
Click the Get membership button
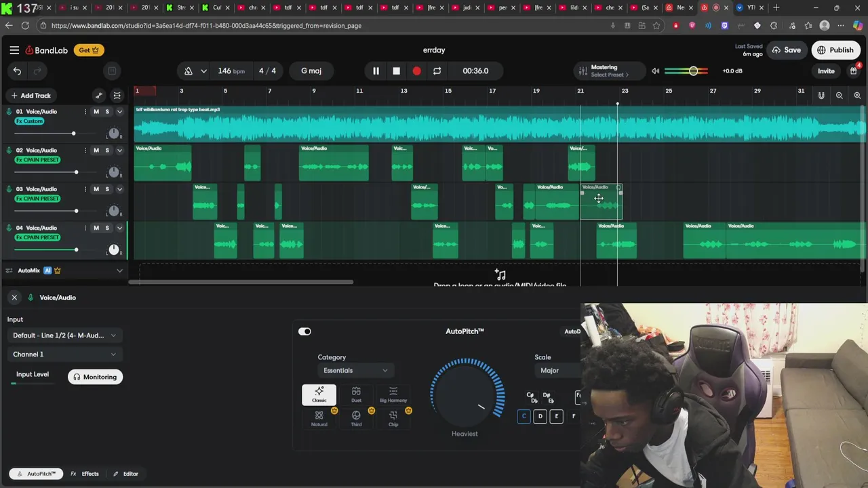89,50
